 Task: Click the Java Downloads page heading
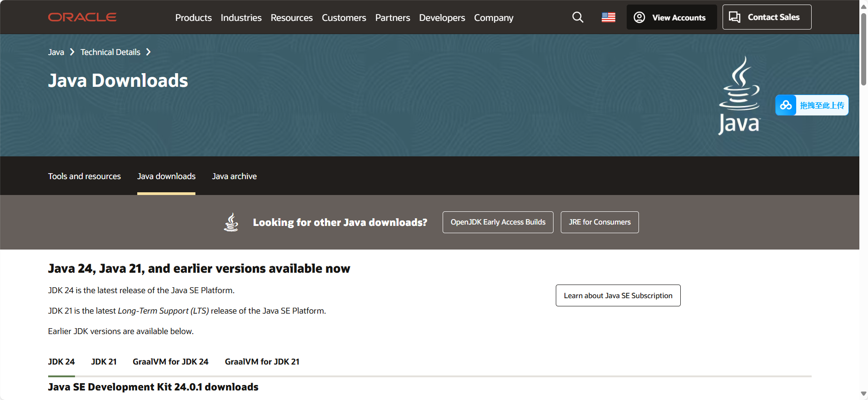tap(118, 80)
